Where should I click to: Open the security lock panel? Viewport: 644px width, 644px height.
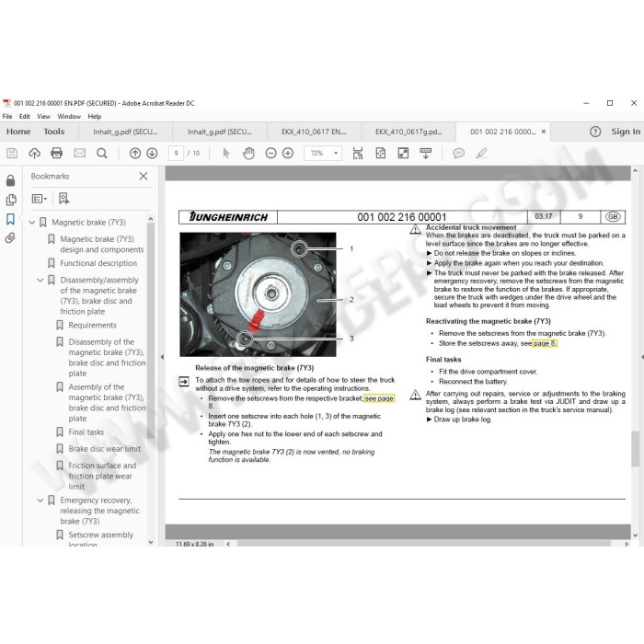pyautogui.click(x=11, y=180)
